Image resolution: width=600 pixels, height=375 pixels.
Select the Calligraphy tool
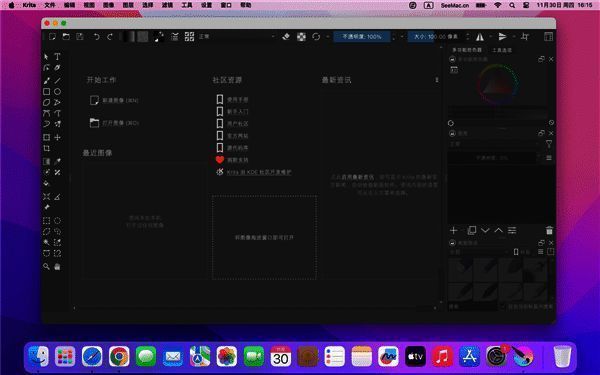57,68
